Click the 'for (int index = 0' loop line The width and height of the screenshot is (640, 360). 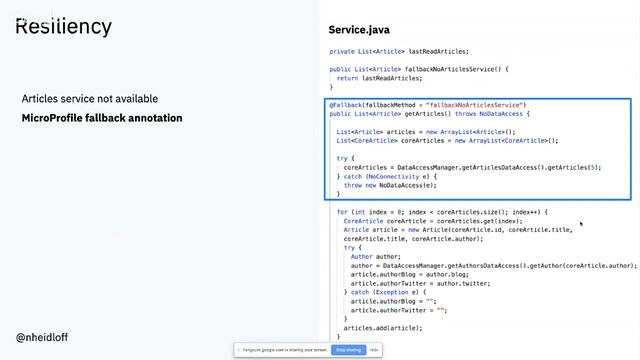(442, 212)
